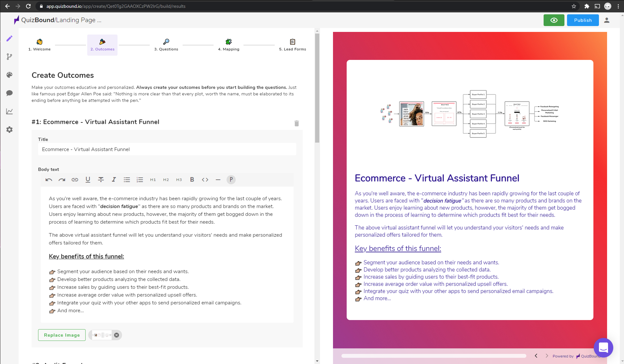This screenshot has width=624, height=364.
Task: Open the settings gear in sidebar
Action: click(9, 130)
